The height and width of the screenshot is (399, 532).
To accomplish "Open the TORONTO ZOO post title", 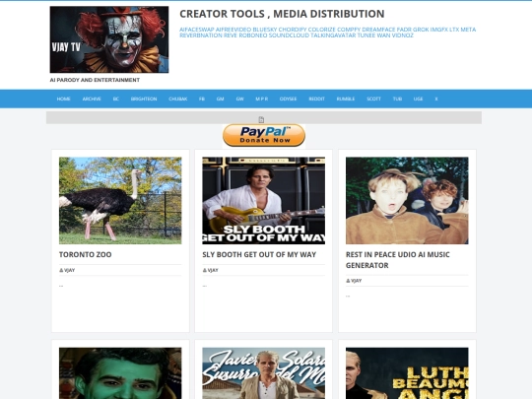I will [x=85, y=254].
